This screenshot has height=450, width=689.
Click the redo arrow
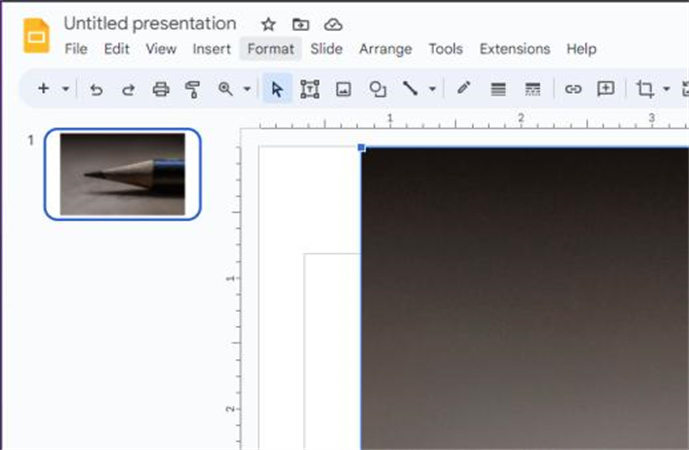128,89
